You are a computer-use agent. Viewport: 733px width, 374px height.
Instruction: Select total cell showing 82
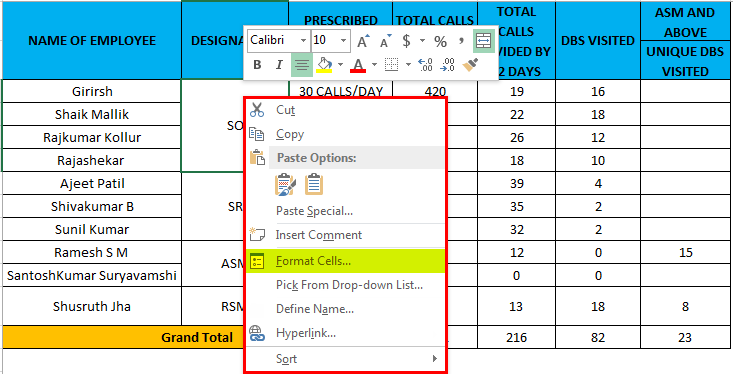coord(598,337)
